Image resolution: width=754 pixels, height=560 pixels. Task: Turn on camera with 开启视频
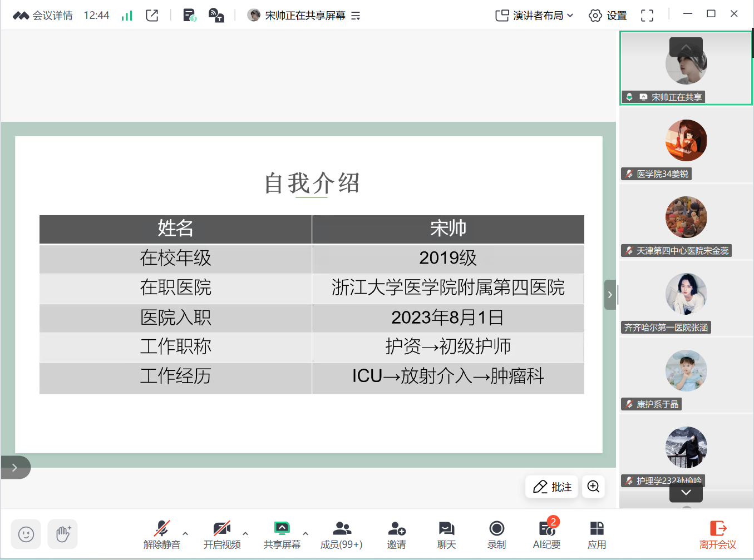222,534
